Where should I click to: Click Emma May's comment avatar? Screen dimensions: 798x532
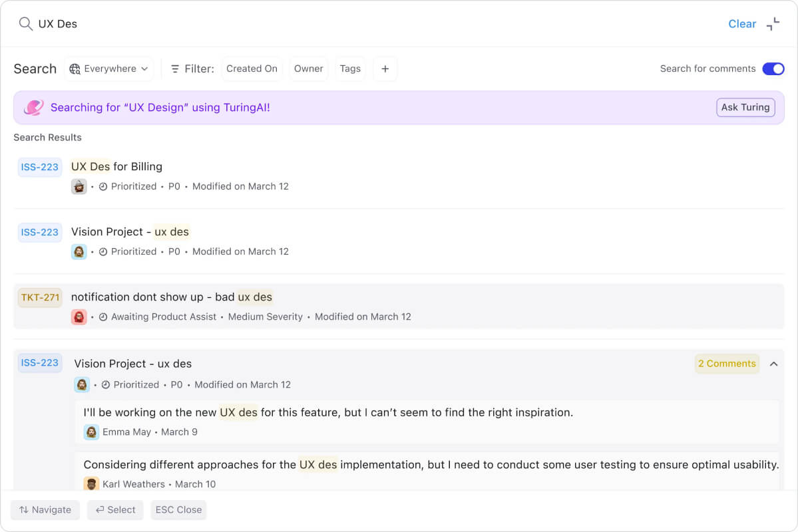pos(91,432)
